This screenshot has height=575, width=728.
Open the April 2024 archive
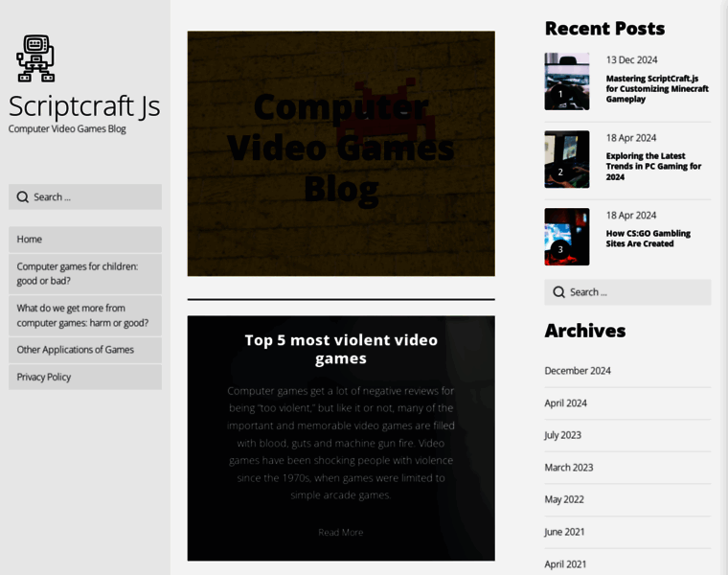(x=565, y=403)
